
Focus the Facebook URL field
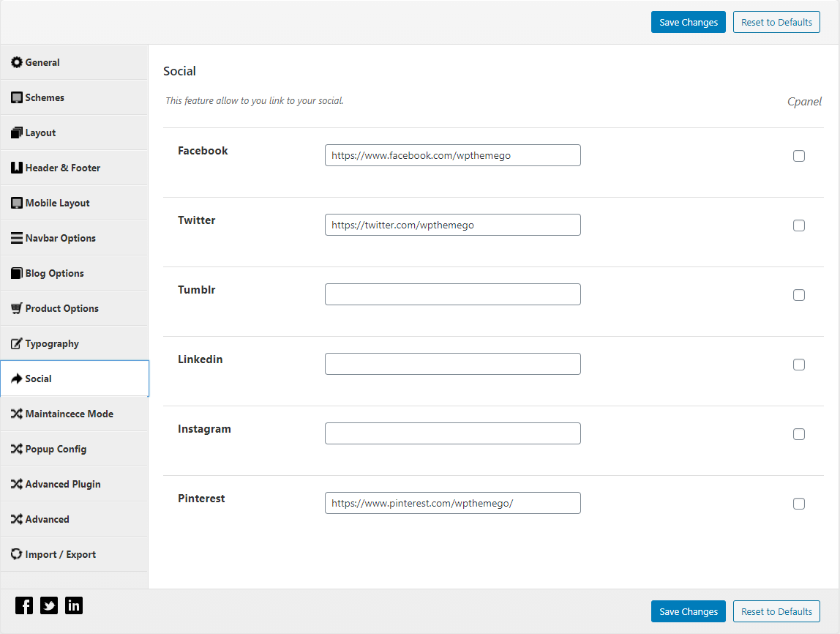[453, 155]
